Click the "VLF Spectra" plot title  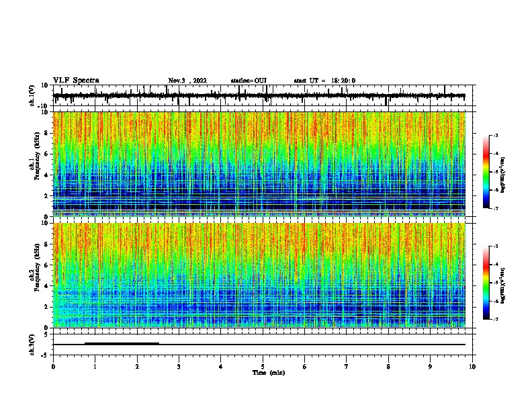[76, 81]
